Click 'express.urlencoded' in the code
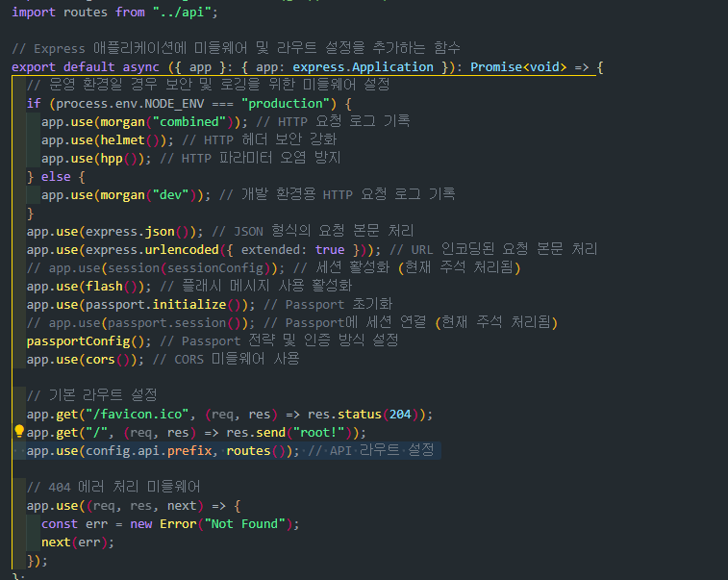Screen dimensions: 728x580 pyautogui.click(x=152, y=249)
